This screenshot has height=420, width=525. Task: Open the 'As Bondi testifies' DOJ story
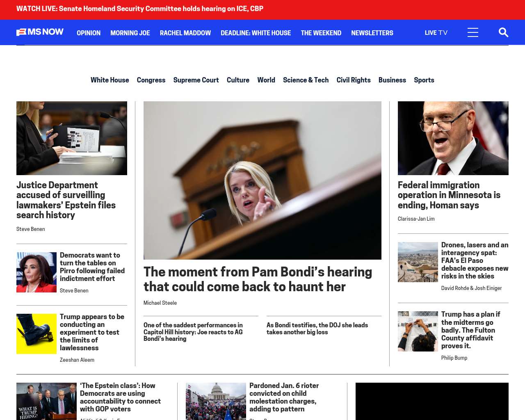pos(317,329)
